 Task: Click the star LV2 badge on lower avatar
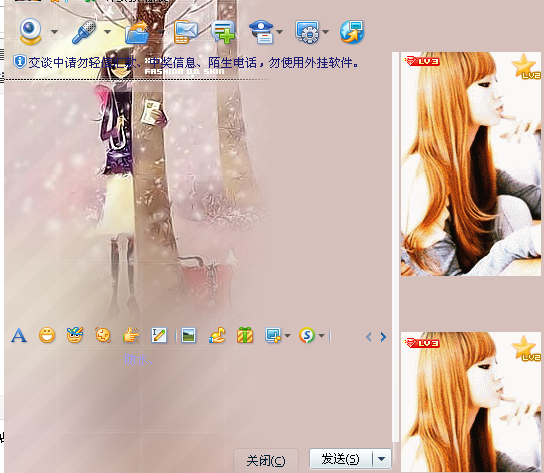(526, 349)
